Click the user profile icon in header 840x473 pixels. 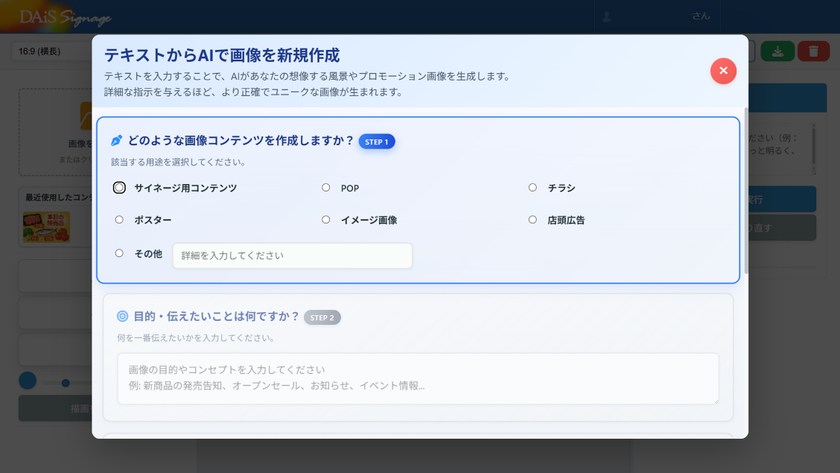coord(606,17)
